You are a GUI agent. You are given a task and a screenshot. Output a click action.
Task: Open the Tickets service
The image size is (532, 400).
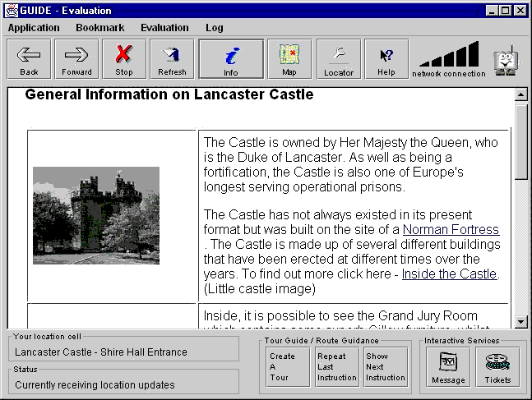pos(497,367)
